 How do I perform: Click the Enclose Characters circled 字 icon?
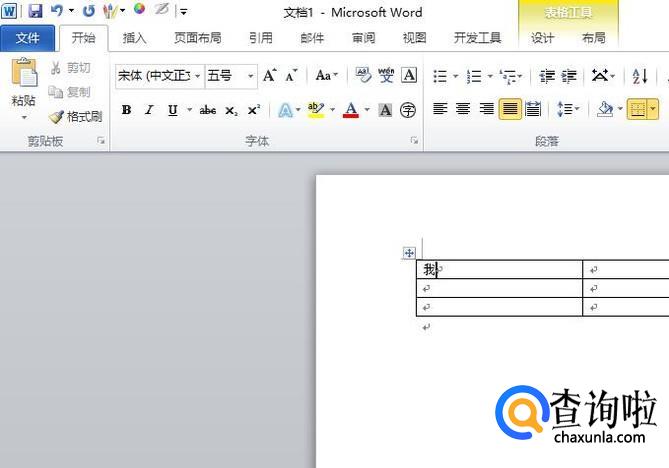408,110
